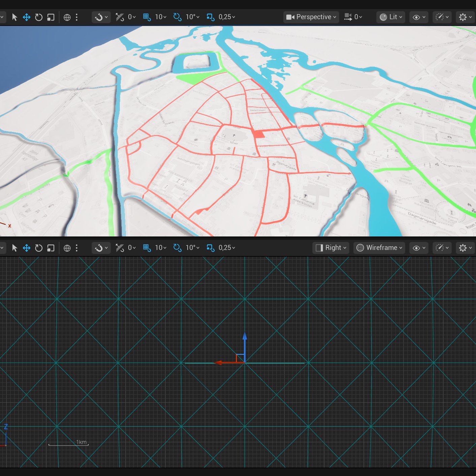The image size is (476, 476).
Task: Choose Translate tool in Right viewport toolbar
Action: pyautogui.click(x=27, y=248)
